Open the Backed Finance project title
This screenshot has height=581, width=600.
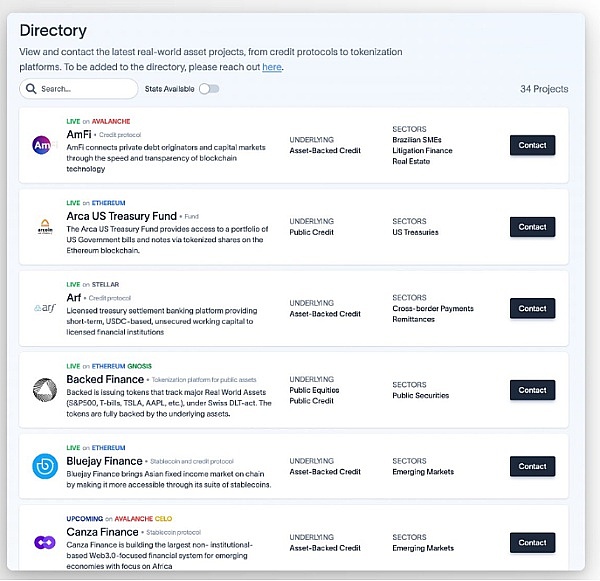click(x=105, y=379)
